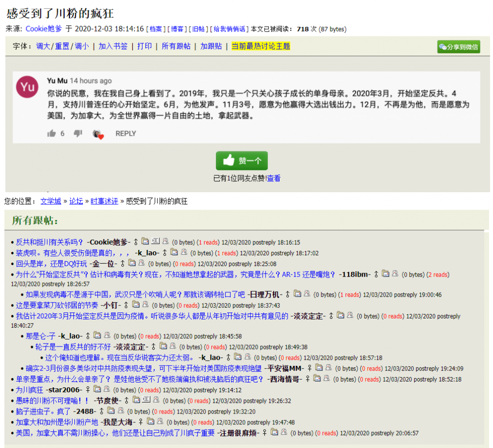Select 加入书签 in the toolbar
Image resolution: width=493 pixels, height=448 pixels.
click(x=113, y=46)
